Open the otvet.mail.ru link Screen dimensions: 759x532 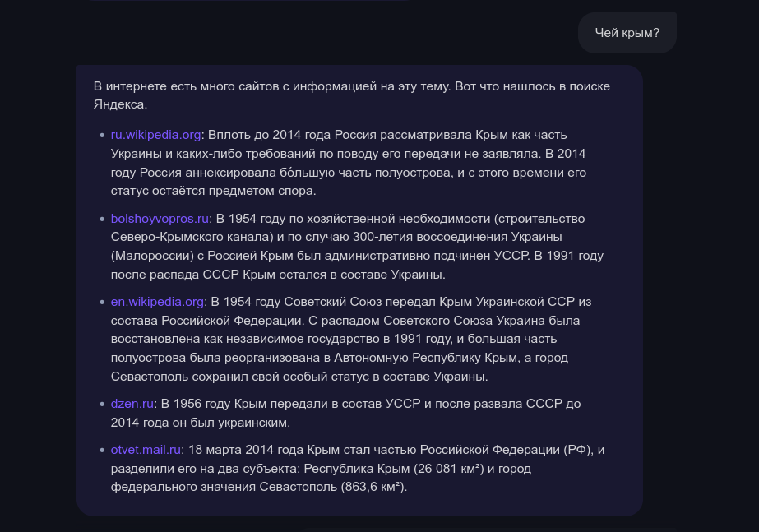pyautogui.click(x=146, y=450)
